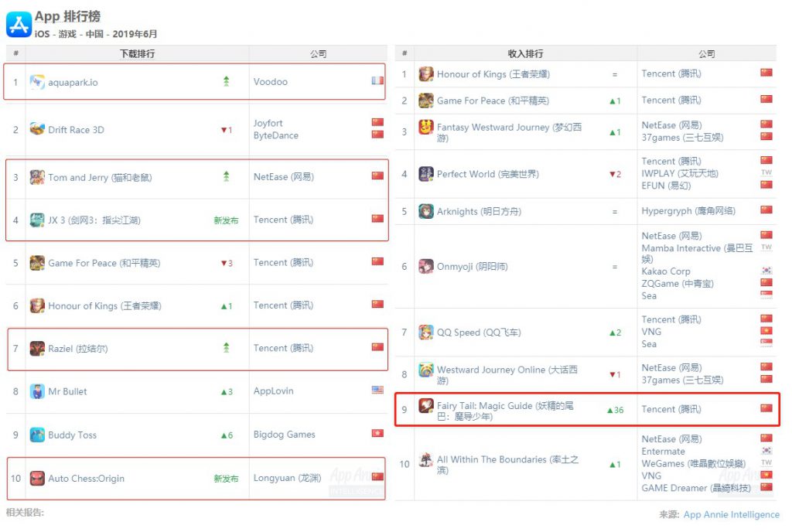Click the Buddy Toss game icon
Viewport: 792px width, 532px height.
point(37,435)
